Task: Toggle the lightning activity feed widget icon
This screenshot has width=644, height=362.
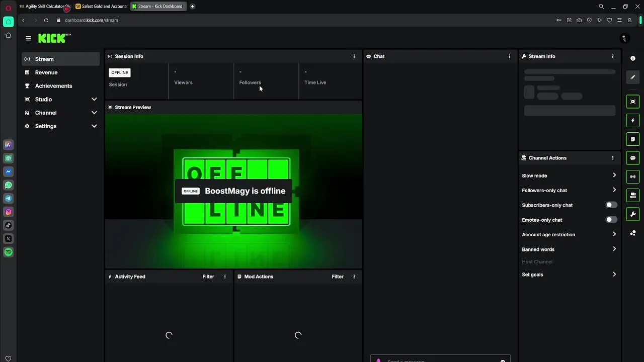Action: pos(633,121)
